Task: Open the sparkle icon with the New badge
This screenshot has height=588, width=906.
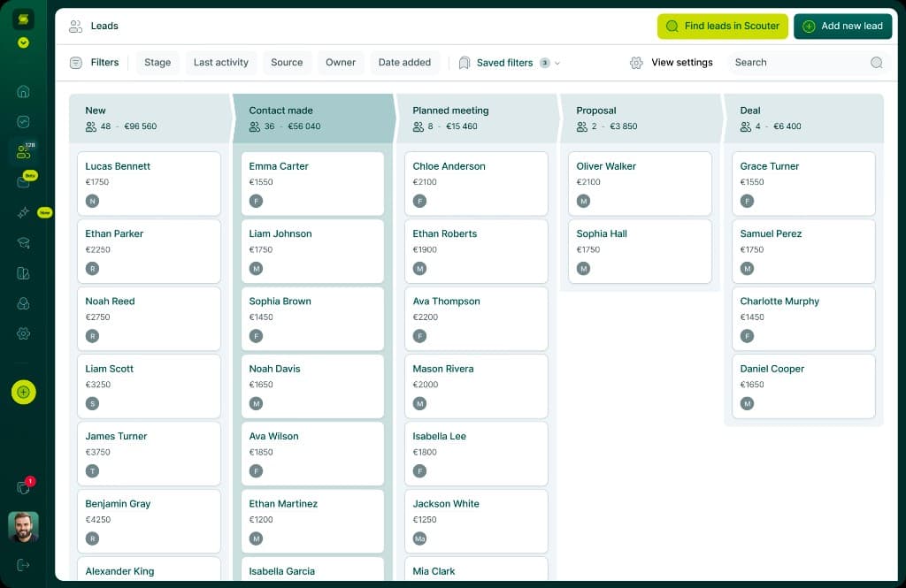Action: click(23, 212)
